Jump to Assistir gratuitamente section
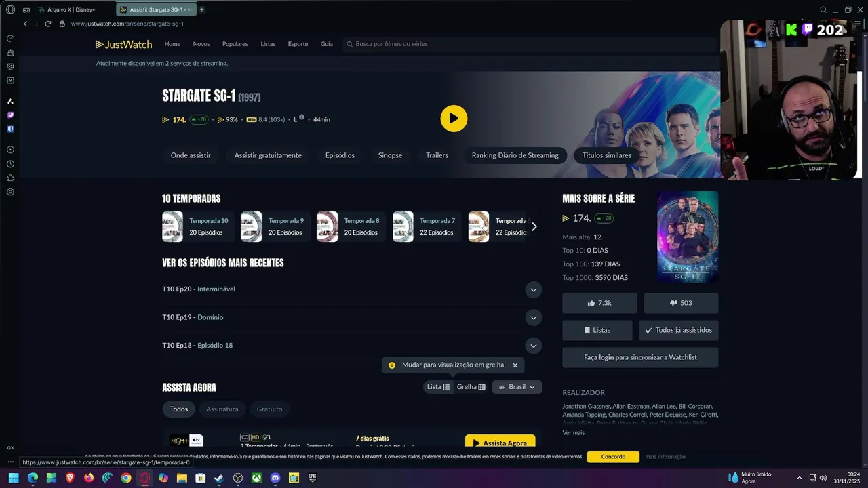Image resolution: width=868 pixels, height=488 pixels. pos(268,155)
